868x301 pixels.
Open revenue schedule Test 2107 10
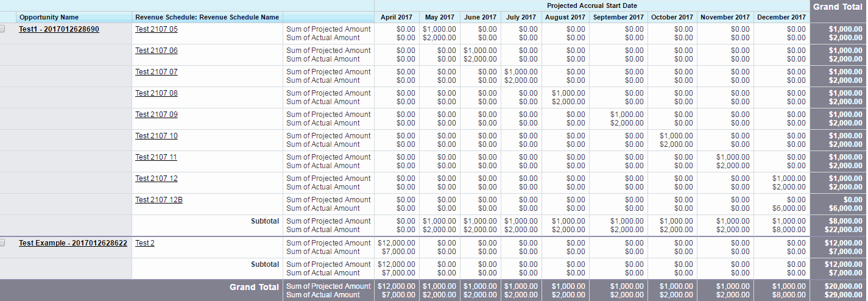pyautogui.click(x=157, y=136)
